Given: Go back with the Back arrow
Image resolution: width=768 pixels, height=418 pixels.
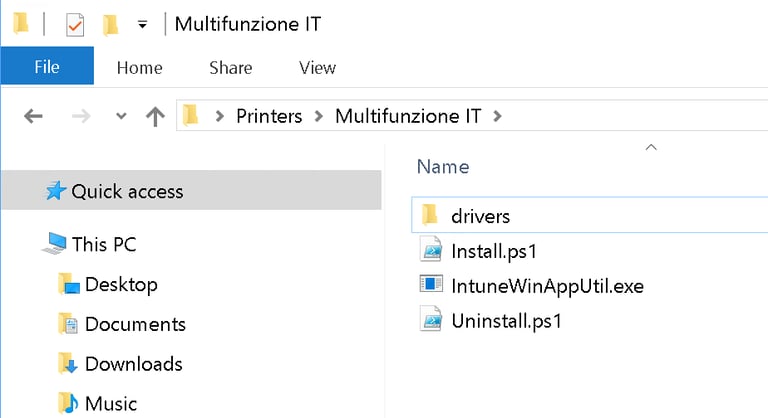Looking at the screenshot, I should (x=33, y=116).
